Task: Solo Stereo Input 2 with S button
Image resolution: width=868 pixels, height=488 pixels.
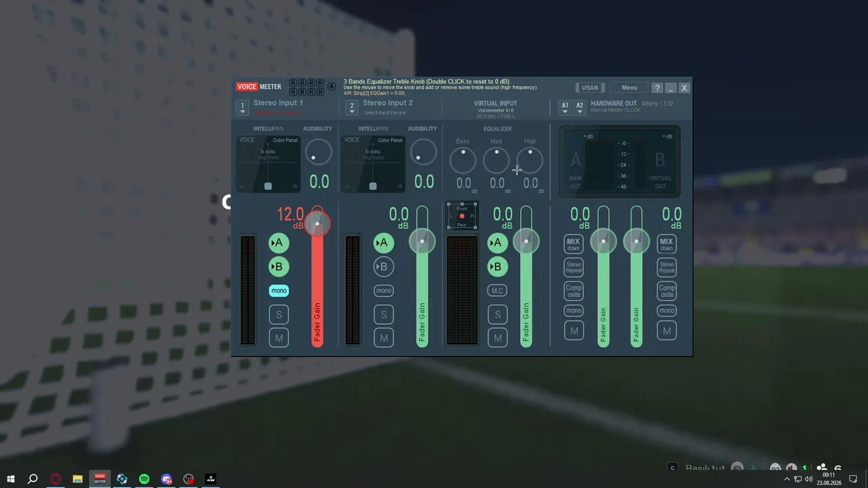Action: click(x=384, y=314)
